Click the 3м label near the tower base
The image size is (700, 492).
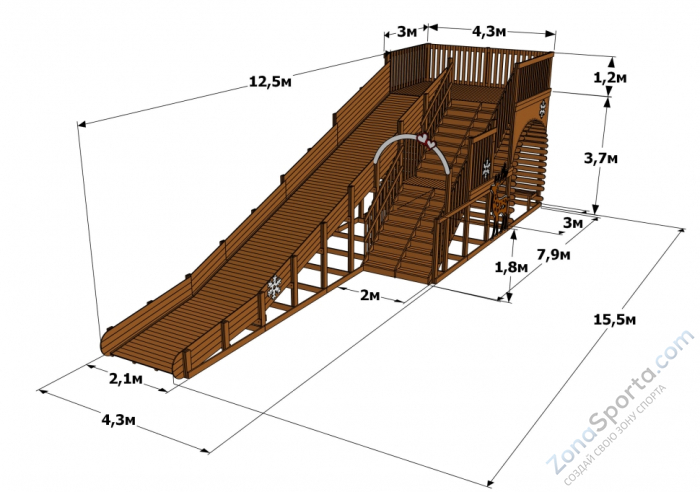pyautogui.click(x=573, y=222)
